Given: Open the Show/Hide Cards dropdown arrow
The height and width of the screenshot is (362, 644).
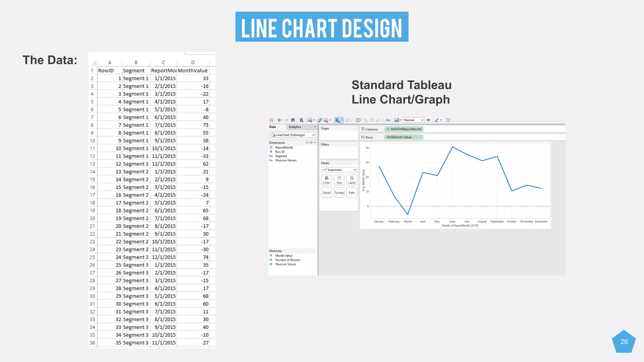Looking at the screenshot, I should [401, 120].
